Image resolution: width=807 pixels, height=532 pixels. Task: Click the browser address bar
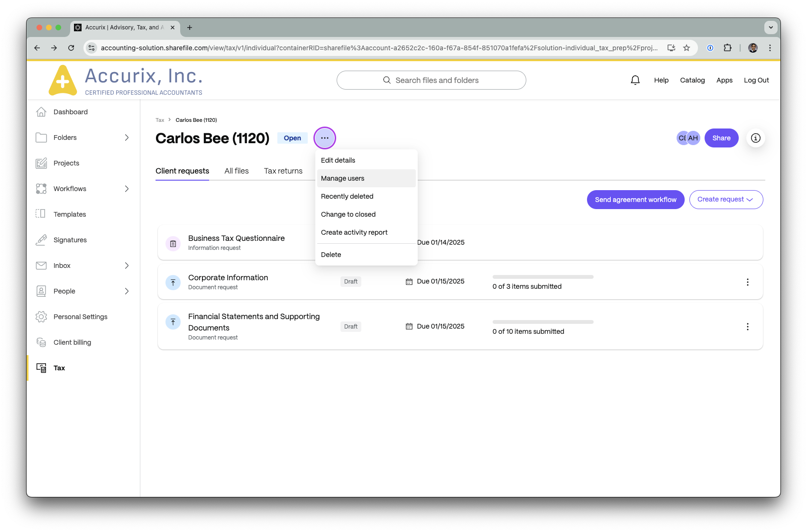[378, 48]
